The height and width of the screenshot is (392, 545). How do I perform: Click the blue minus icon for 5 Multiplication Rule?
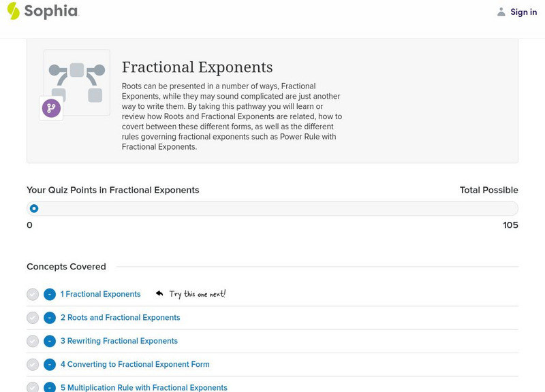coord(50,387)
